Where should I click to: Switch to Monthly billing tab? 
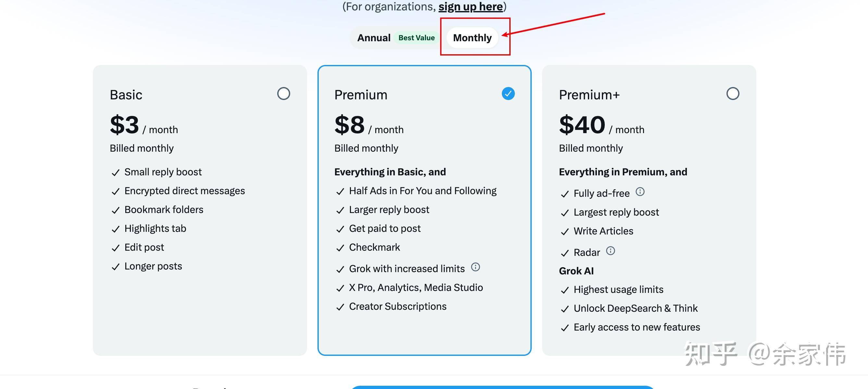click(x=472, y=38)
